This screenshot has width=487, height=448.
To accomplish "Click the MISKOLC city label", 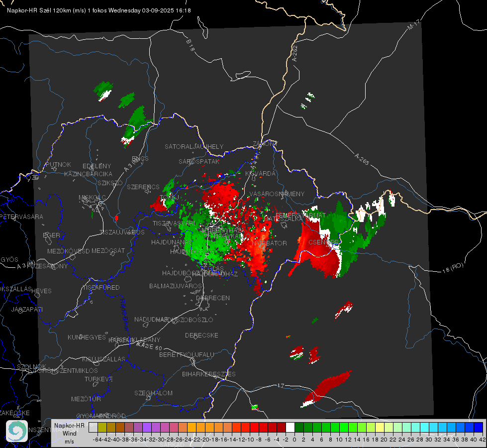I will click(92, 198).
